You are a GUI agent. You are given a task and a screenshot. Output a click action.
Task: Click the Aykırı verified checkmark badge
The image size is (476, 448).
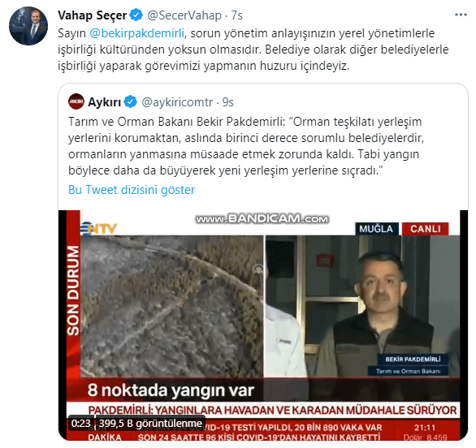[x=131, y=102]
